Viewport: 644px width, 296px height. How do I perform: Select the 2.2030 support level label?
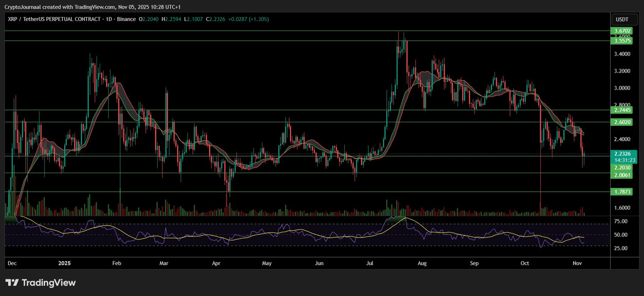point(622,168)
